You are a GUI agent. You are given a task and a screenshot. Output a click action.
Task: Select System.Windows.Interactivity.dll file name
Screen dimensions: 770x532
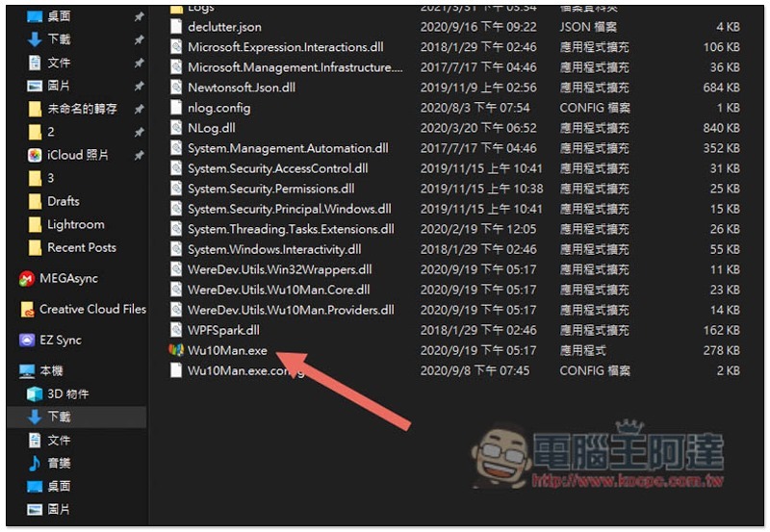tap(274, 249)
